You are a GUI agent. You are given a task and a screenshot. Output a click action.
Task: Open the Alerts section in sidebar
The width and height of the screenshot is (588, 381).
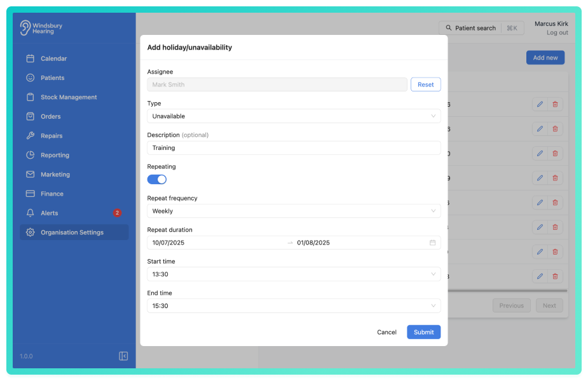(74, 213)
